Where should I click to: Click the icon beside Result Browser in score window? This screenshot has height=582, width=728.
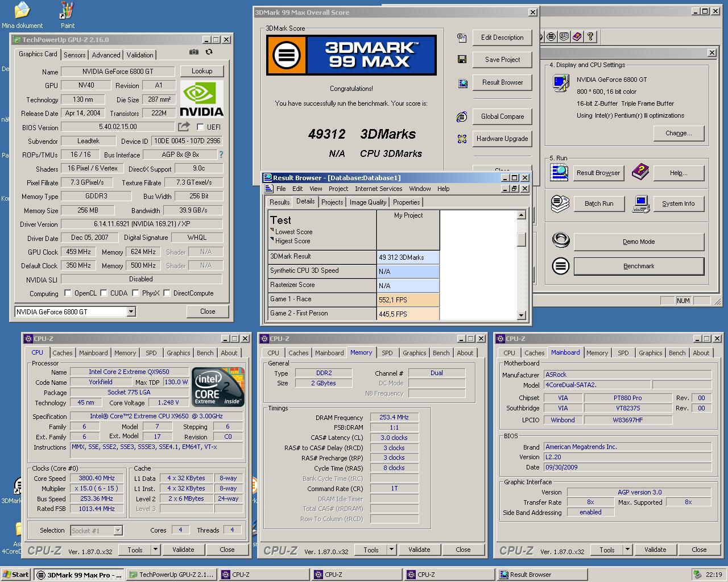point(462,83)
